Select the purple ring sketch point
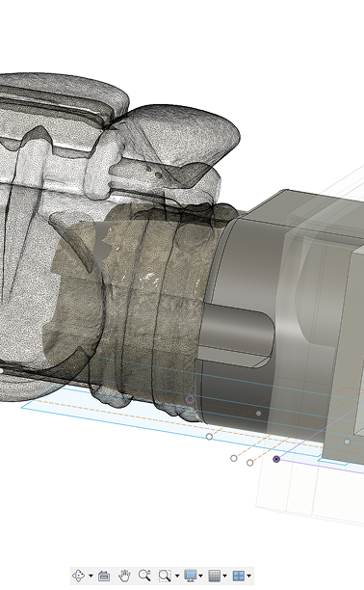 [x=191, y=399]
